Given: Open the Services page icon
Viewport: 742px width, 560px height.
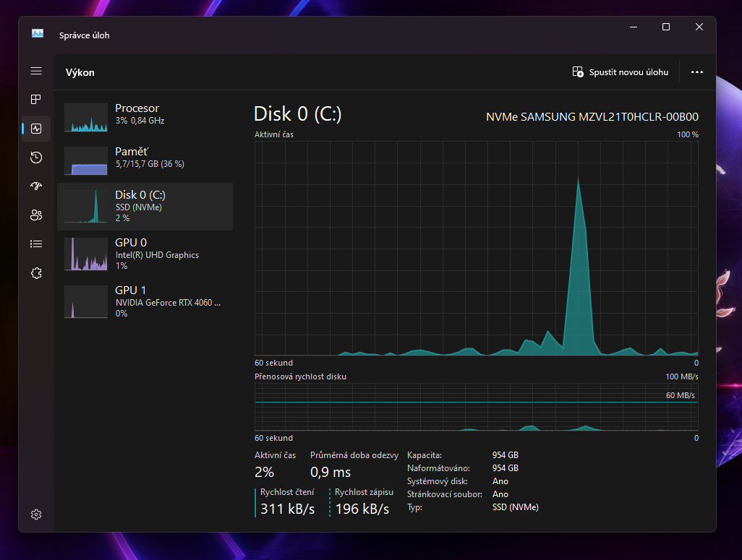Looking at the screenshot, I should click(x=36, y=273).
